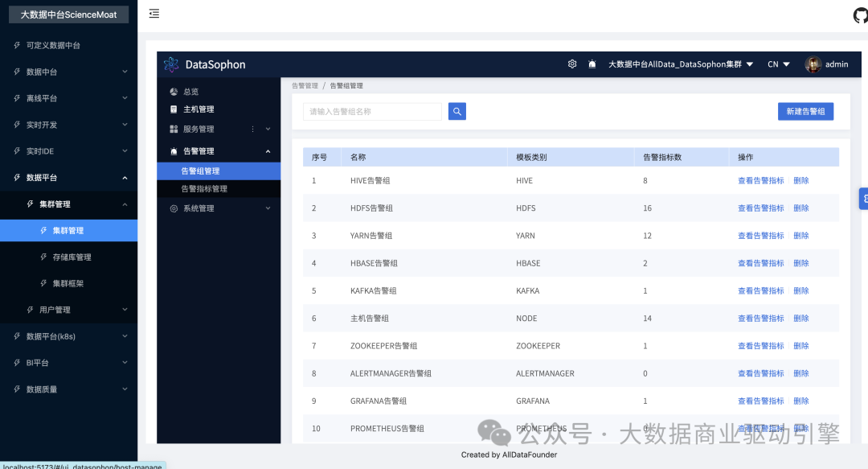
Task: Click the alarm bell icon in header
Action: (592, 64)
